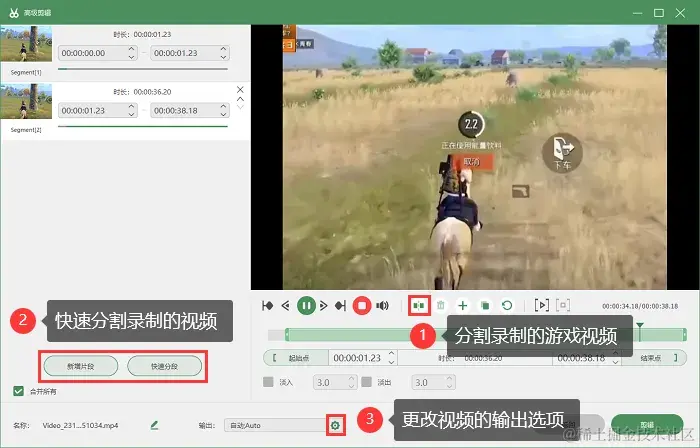Maximize the editor window
This screenshot has width=700, height=448.
(659, 13)
